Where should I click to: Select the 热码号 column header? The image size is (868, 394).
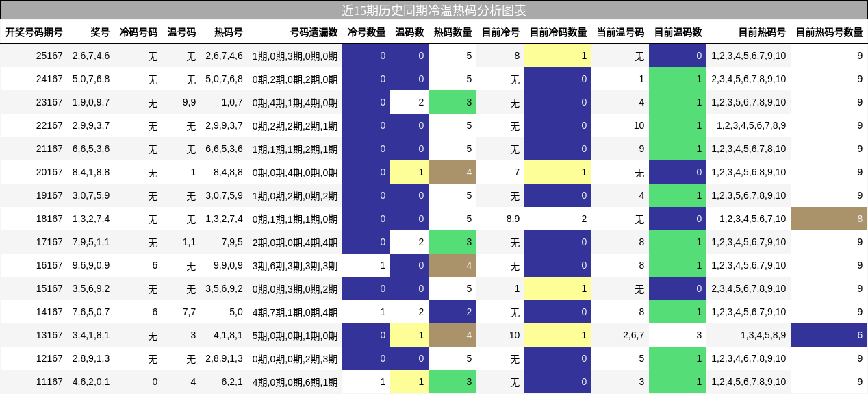coord(229,32)
